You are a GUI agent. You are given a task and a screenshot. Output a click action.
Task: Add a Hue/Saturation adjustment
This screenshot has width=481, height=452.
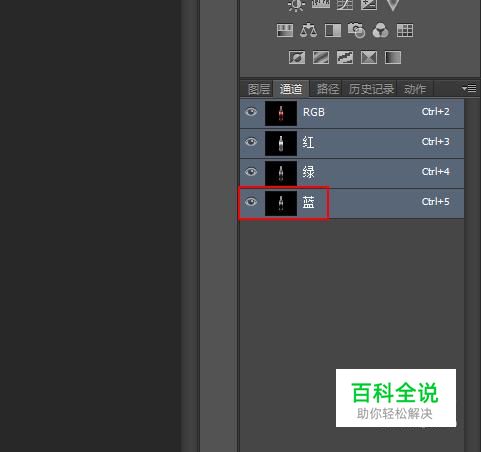tap(285, 31)
